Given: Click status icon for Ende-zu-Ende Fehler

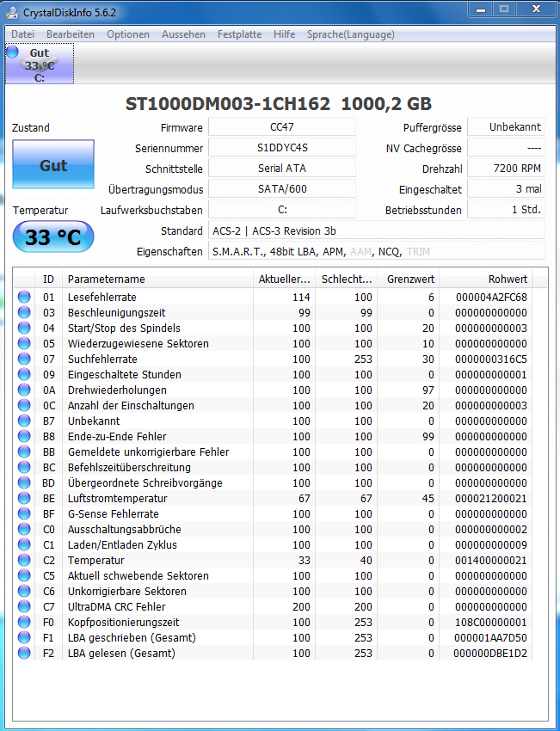Looking at the screenshot, I should pos(24,436).
